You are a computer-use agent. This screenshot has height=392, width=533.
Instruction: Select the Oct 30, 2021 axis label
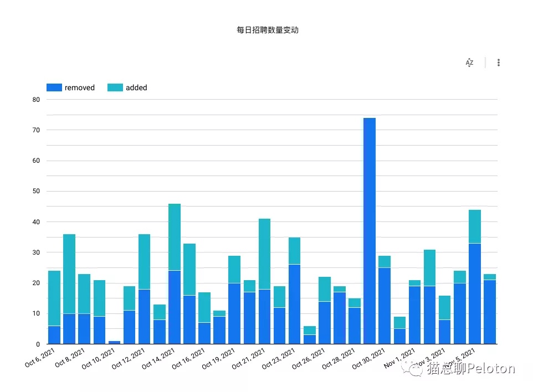tap(368, 359)
